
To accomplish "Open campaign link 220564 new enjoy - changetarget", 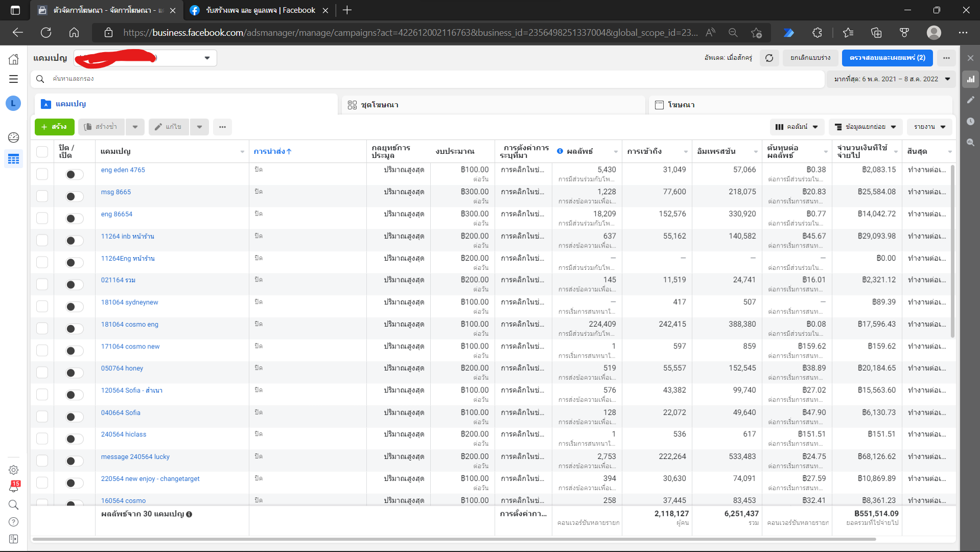I will click(x=150, y=479).
